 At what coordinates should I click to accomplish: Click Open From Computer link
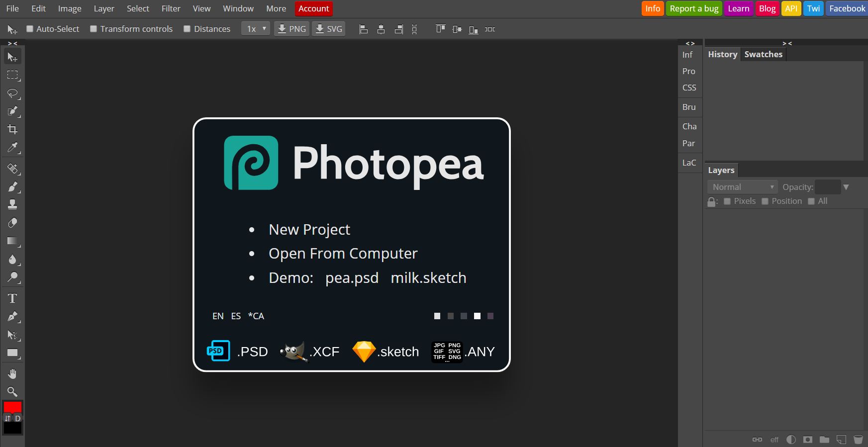(x=343, y=253)
